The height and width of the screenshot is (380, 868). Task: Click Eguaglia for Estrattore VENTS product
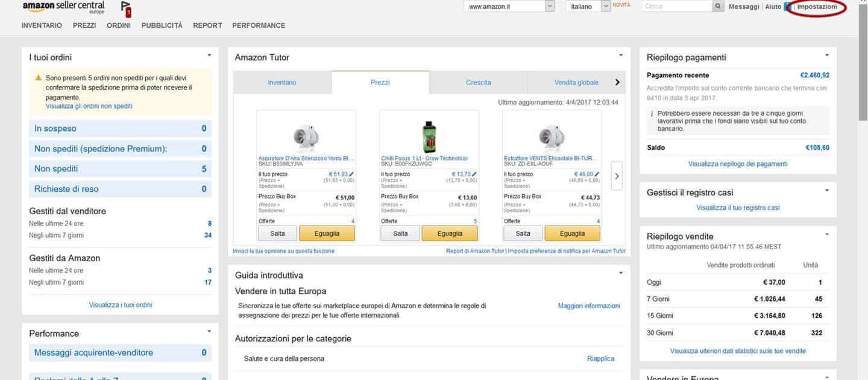click(x=573, y=233)
